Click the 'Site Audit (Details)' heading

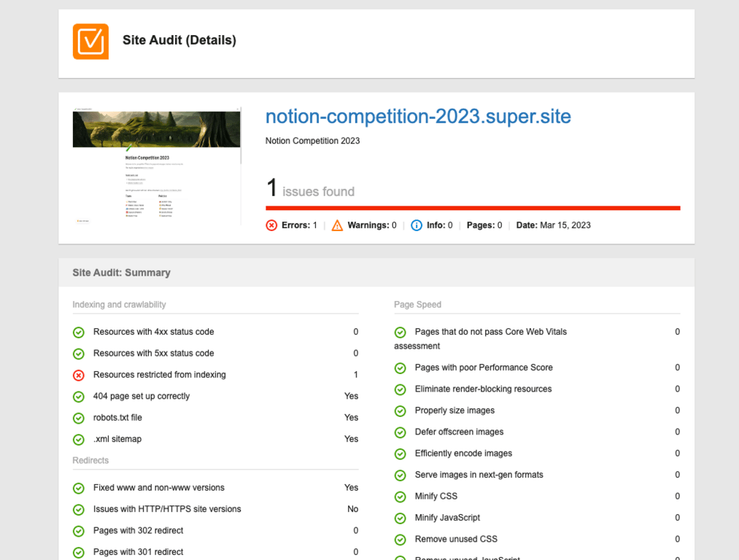(179, 41)
